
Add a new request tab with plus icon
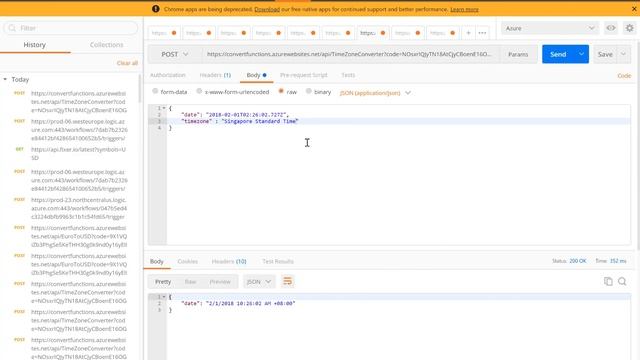pyautogui.click(x=468, y=33)
